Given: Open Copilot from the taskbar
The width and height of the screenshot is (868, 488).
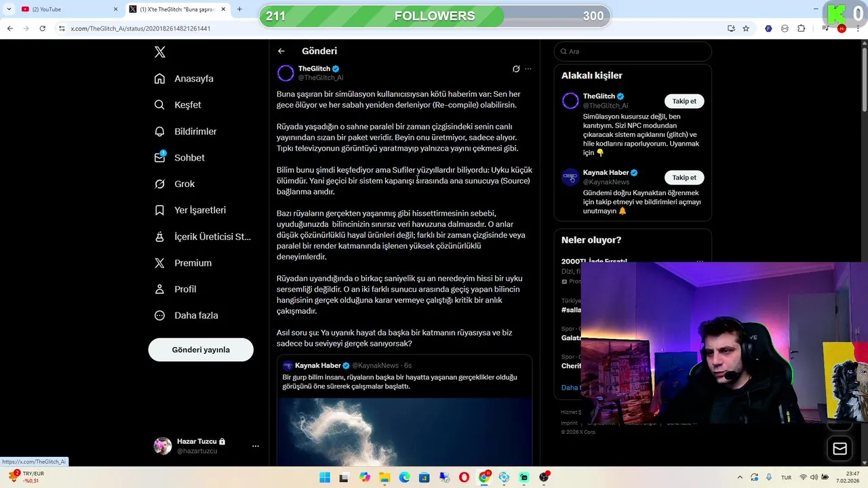Looking at the screenshot, I should tap(365, 477).
